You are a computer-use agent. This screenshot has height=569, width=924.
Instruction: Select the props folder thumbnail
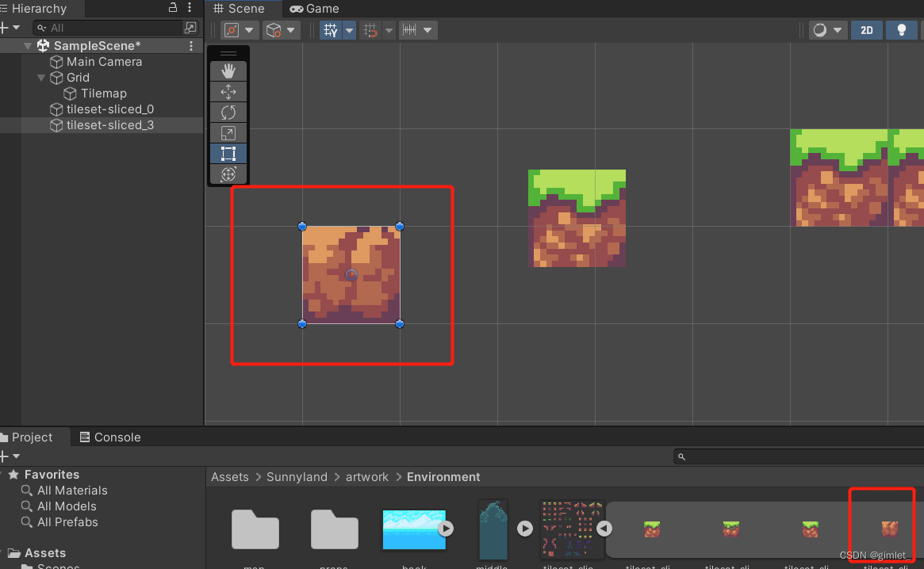pyautogui.click(x=334, y=529)
